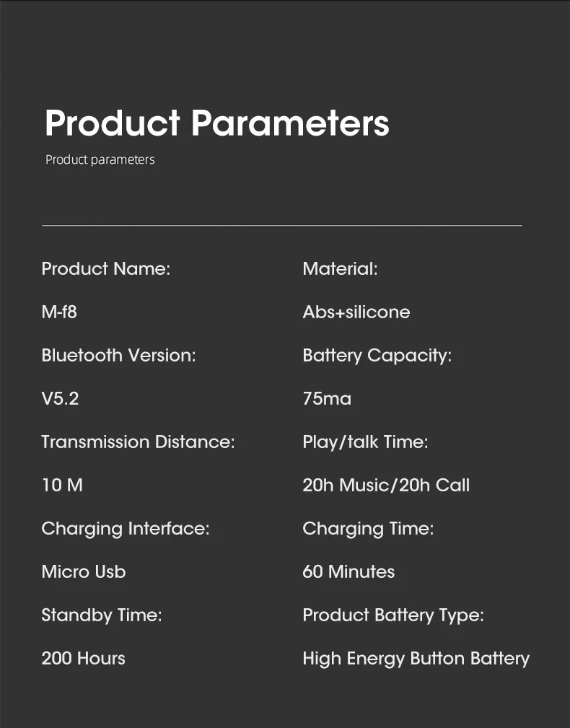Select the Abs+silicone material value
Screen dimensions: 570x728
pyautogui.click(x=356, y=312)
